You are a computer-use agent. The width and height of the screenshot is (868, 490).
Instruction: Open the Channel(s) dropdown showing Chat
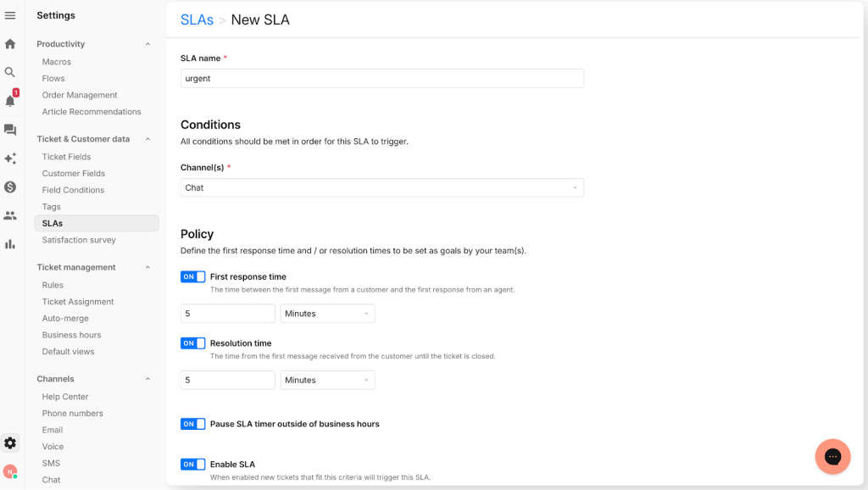click(381, 187)
